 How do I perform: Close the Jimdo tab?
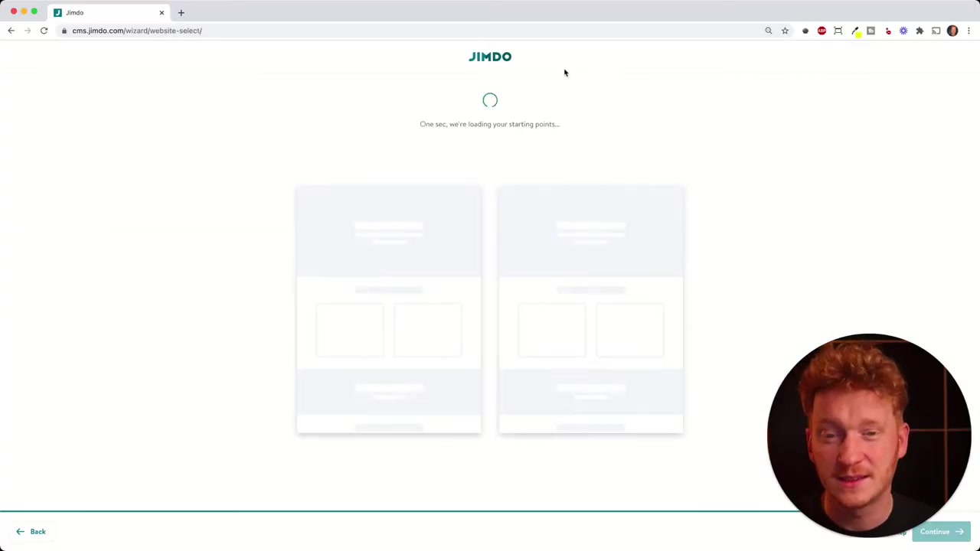162,12
